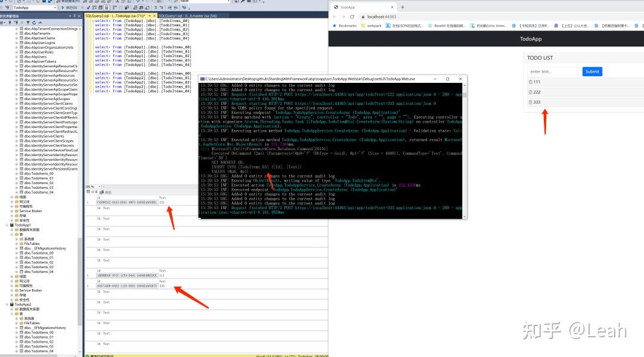Open the TodoApp database selector dropdown
This screenshot has height=357, width=644.
[x=55, y=9]
